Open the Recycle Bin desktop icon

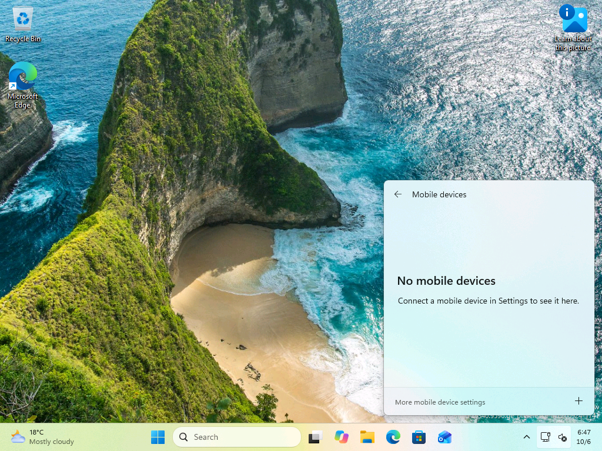coord(23,24)
